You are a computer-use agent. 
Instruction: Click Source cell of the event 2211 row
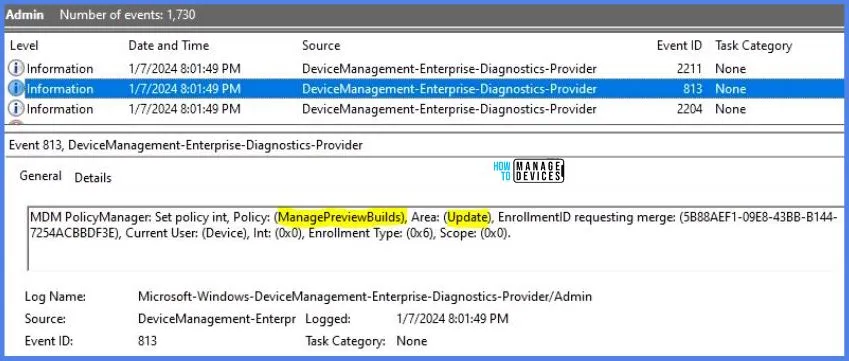[x=449, y=69]
